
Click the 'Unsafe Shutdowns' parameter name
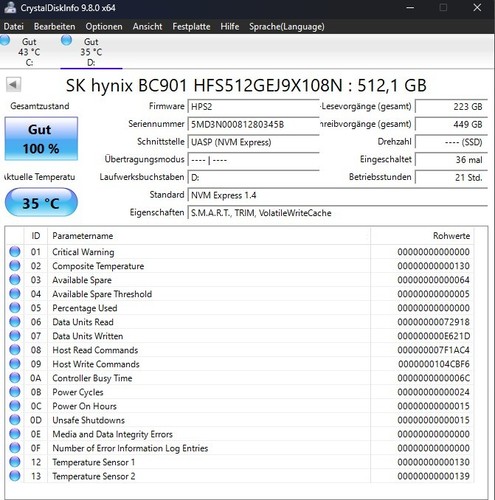[x=88, y=420]
